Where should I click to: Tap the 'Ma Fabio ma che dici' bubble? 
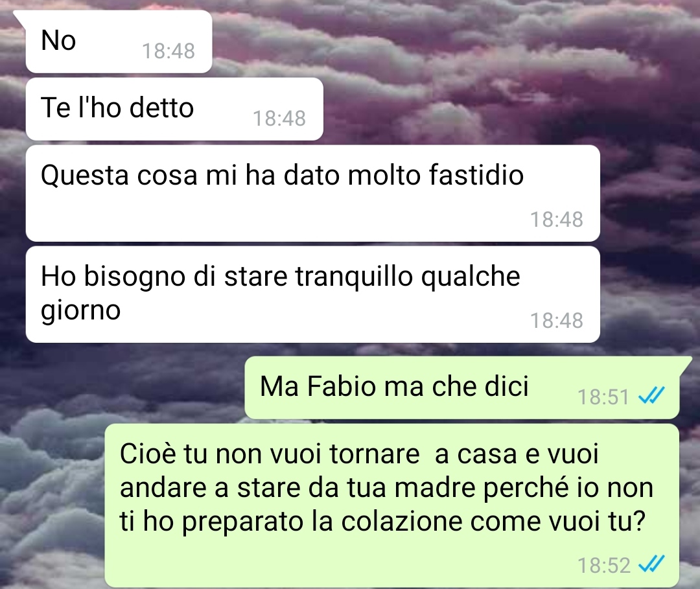pos(462,387)
